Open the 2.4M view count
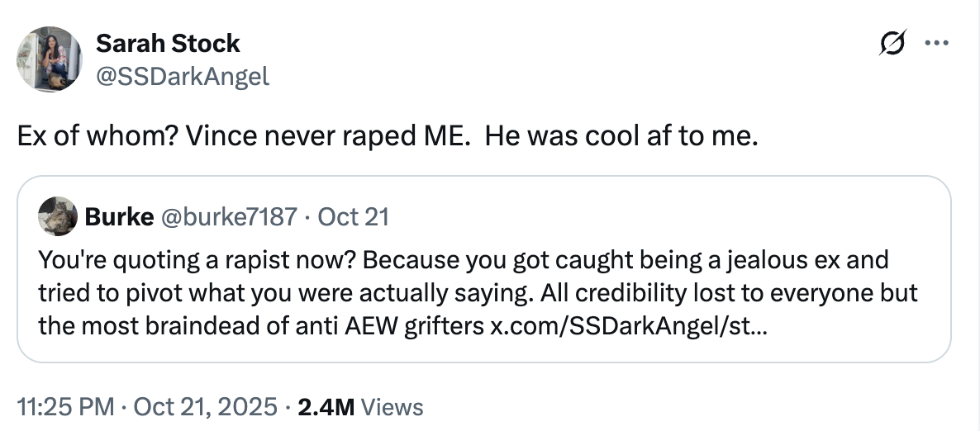Viewport: 980px width, 431px height. tap(325, 407)
